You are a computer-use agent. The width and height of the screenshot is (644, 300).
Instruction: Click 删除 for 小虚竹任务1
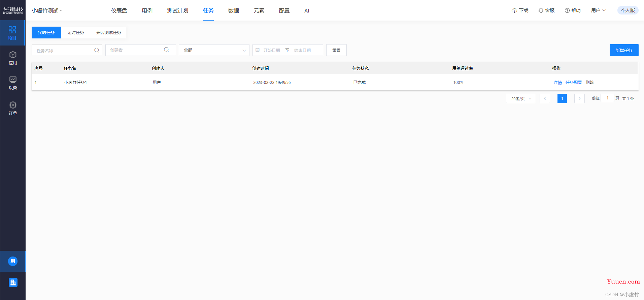point(589,83)
